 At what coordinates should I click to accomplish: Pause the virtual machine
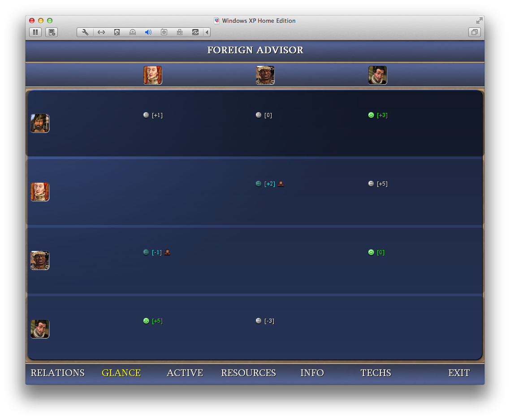tap(35, 32)
